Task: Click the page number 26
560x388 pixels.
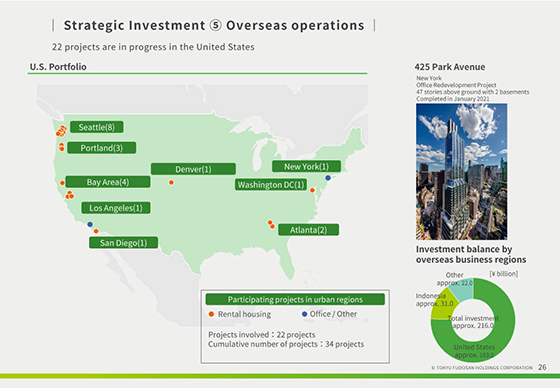Action: [542, 367]
